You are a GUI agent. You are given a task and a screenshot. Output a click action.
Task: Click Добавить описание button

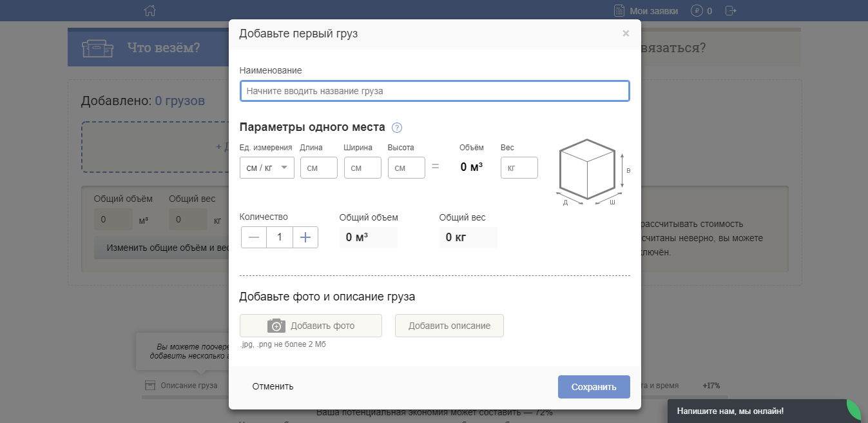click(449, 326)
